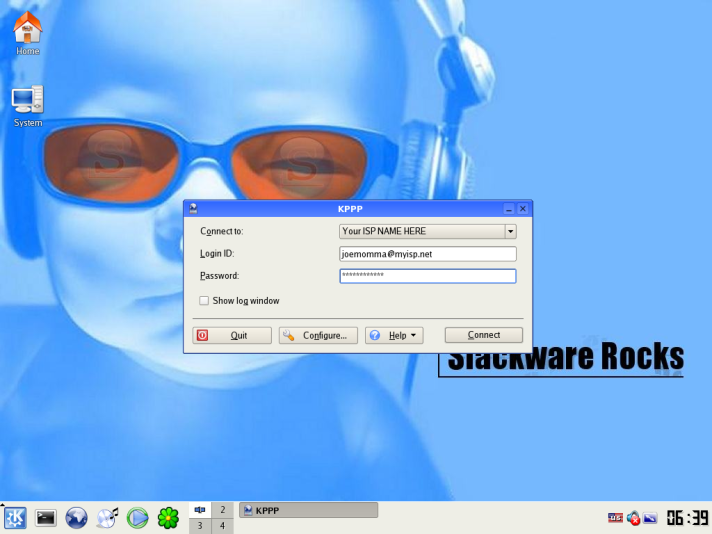Screen dimensions: 712x534
Task: Click the Connect button
Action: 484,335
